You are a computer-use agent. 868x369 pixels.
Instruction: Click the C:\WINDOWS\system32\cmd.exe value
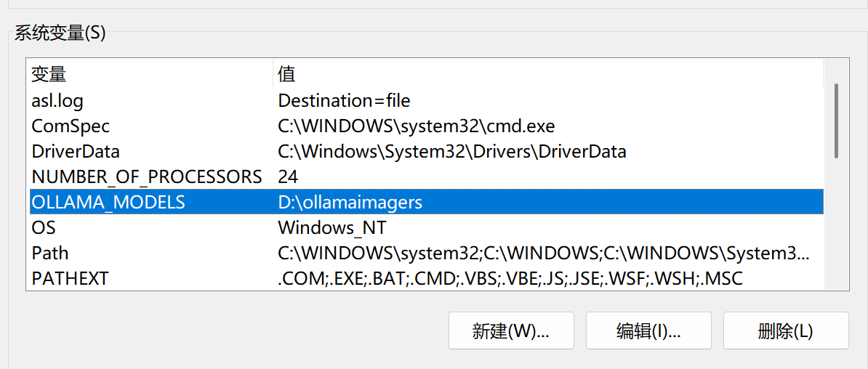tap(417, 126)
